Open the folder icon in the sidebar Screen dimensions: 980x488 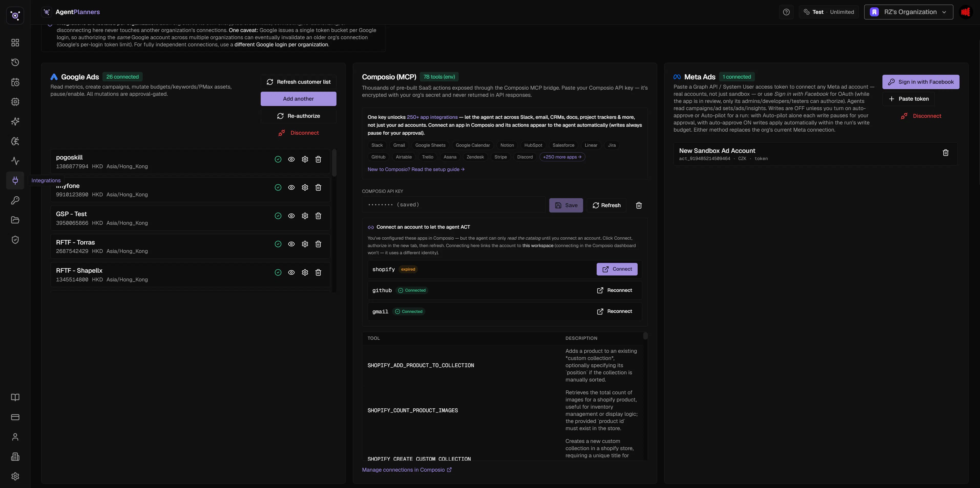[15, 220]
